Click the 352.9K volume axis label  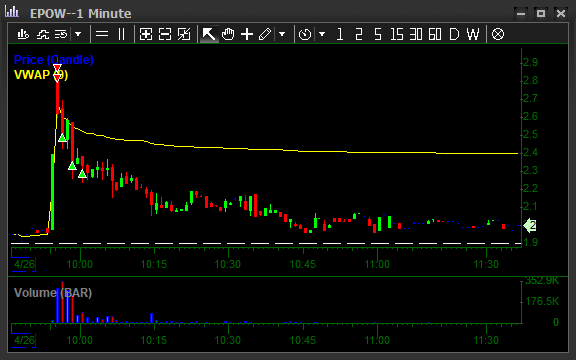point(542,281)
